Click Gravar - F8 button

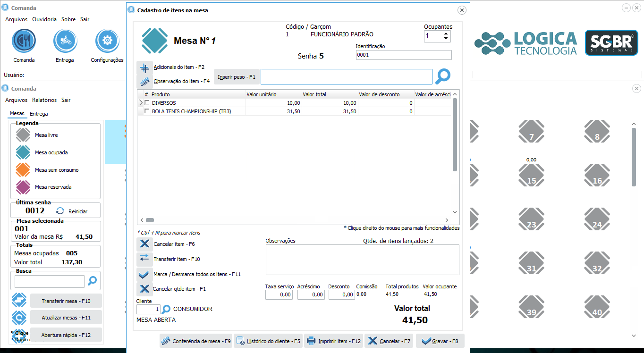click(441, 341)
